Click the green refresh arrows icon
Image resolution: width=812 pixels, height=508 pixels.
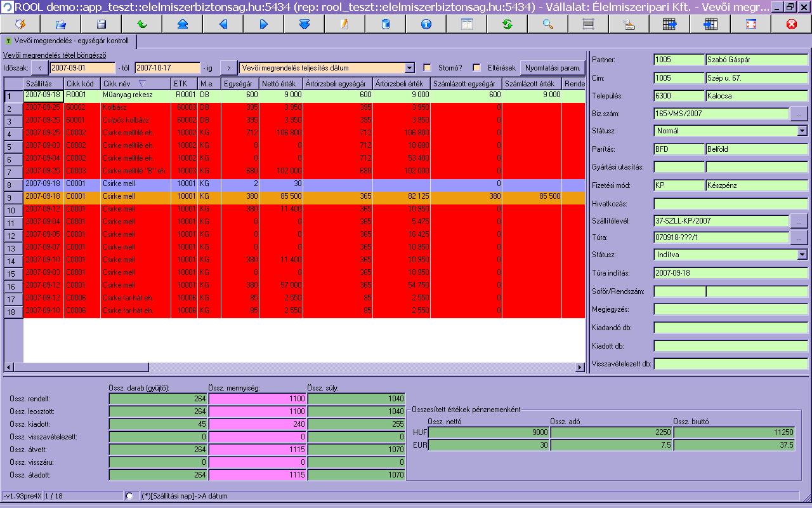tap(507, 24)
